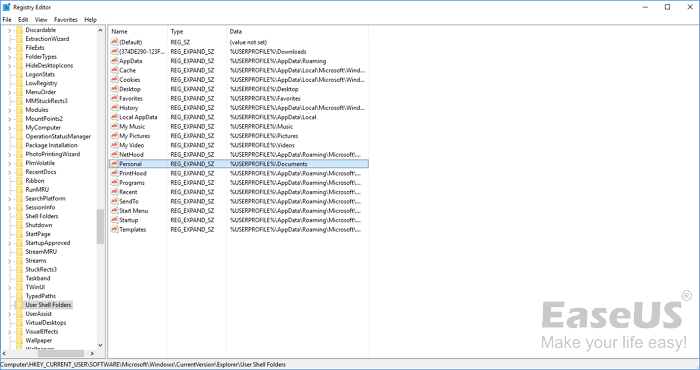Click the icon next to Recent value
This screenshot has width=700, height=370.
click(114, 192)
